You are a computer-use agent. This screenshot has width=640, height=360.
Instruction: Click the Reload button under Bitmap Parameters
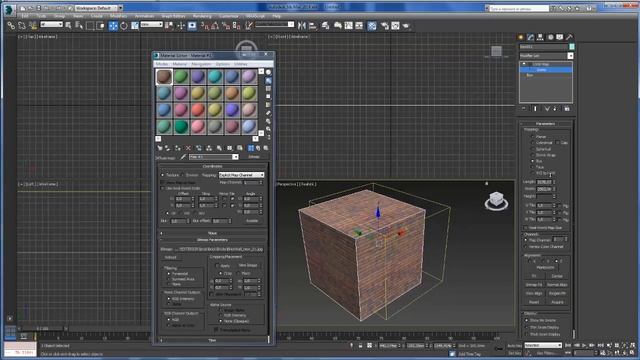pyautogui.click(x=170, y=258)
